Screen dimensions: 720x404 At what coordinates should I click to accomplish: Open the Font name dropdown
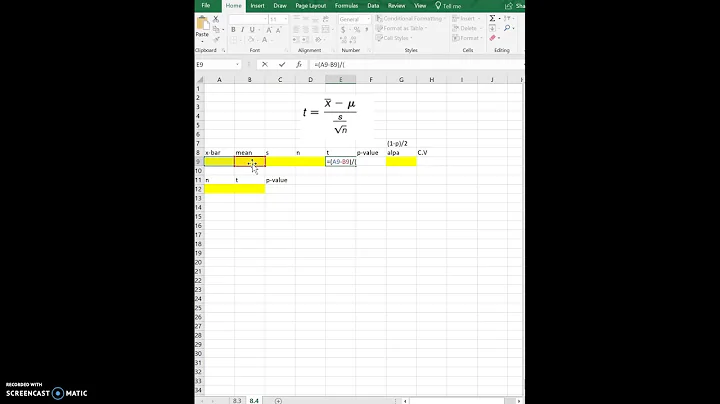[265, 19]
